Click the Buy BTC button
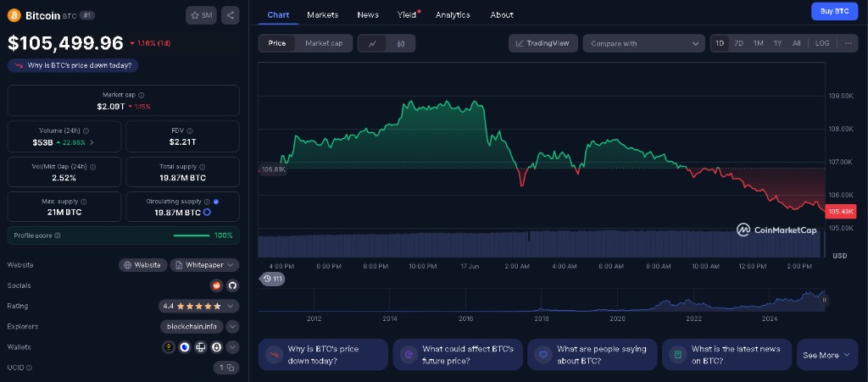The width and height of the screenshot is (868, 382). pos(830,11)
